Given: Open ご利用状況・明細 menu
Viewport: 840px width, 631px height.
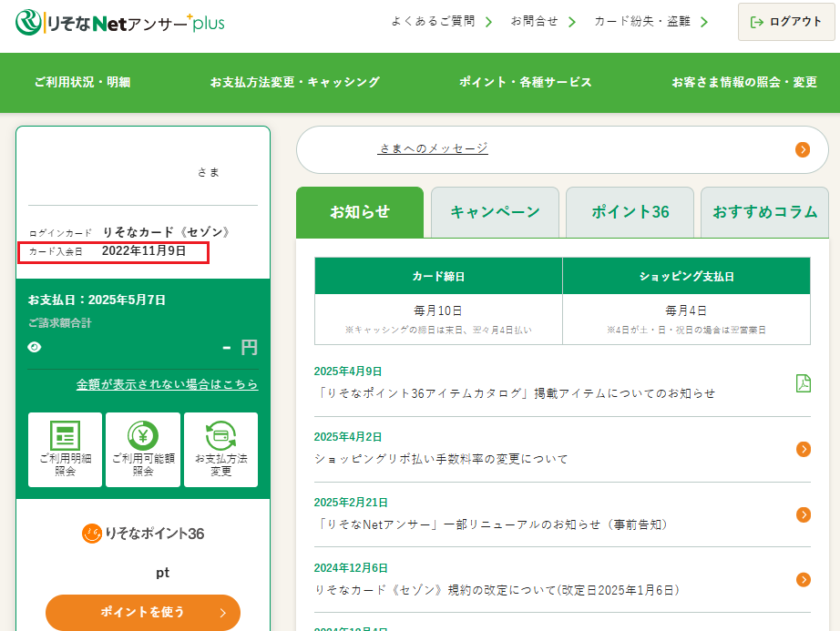Looking at the screenshot, I should [x=83, y=82].
